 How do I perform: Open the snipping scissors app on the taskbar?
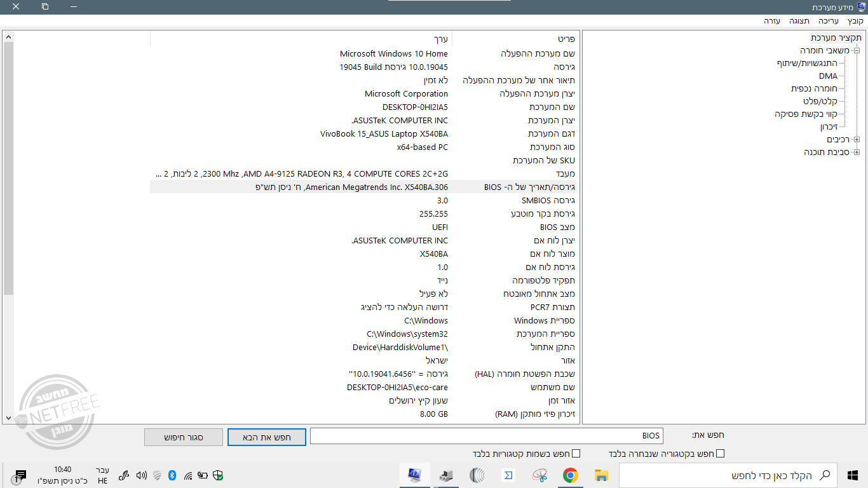click(539, 475)
